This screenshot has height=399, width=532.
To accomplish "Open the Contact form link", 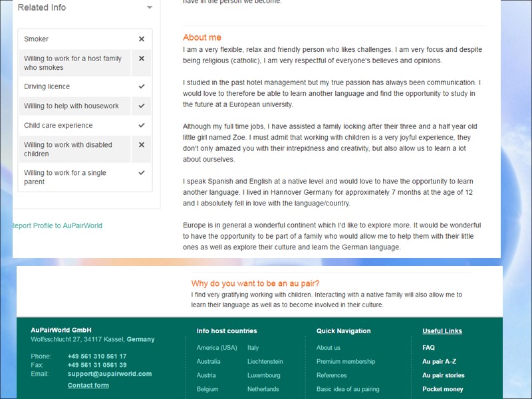I will [88, 385].
